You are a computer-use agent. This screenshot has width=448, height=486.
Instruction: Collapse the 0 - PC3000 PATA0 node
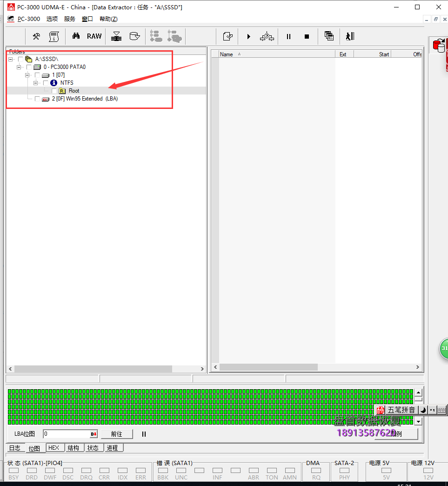point(19,67)
